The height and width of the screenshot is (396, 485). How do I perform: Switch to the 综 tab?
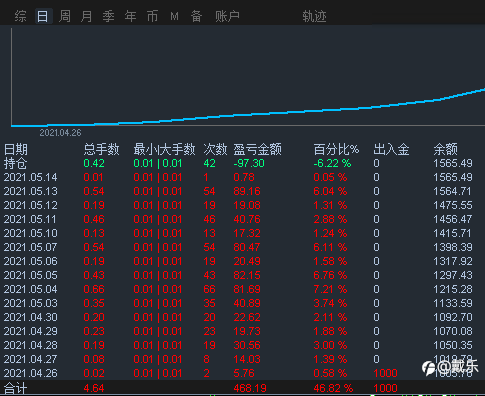pyautogui.click(x=20, y=16)
